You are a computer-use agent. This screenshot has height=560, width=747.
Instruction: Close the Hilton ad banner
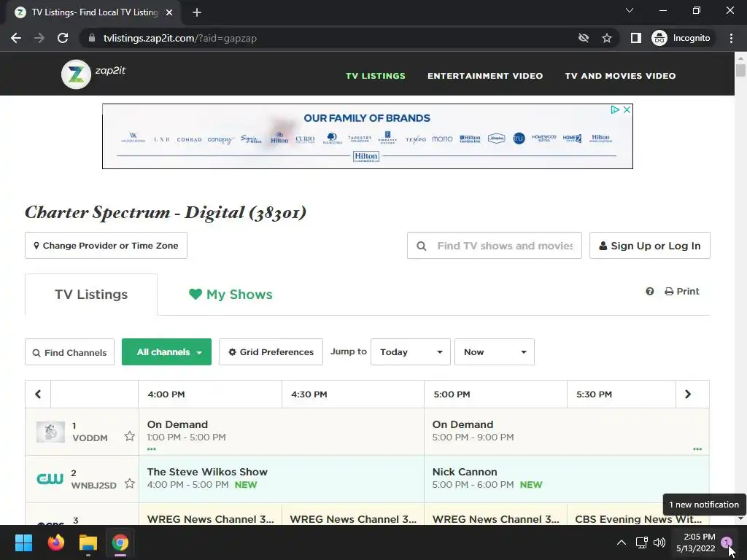[627, 109]
